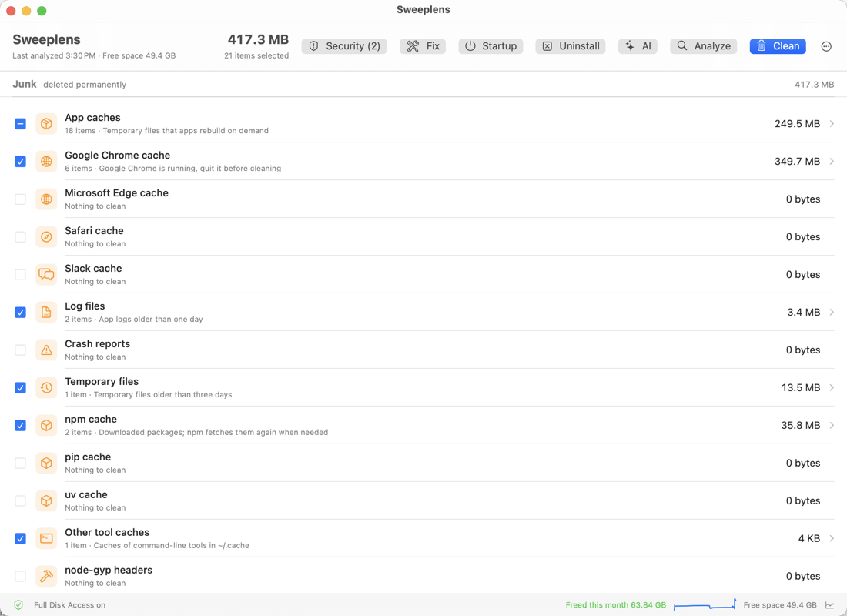
Task: Click the Free space 49.4 GB status text
Action: click(780, 605)
